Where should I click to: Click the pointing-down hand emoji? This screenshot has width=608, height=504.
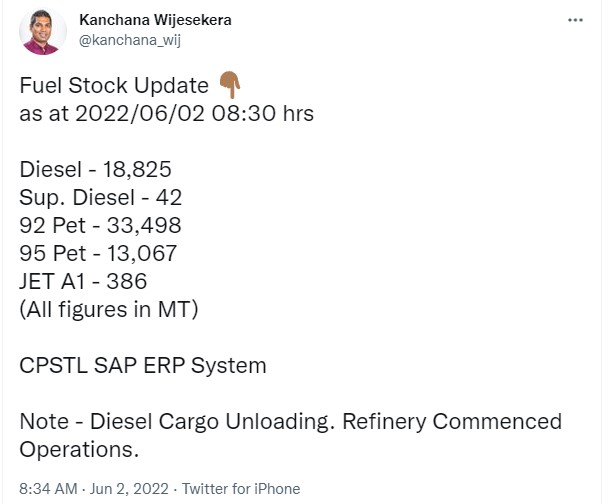230,85
